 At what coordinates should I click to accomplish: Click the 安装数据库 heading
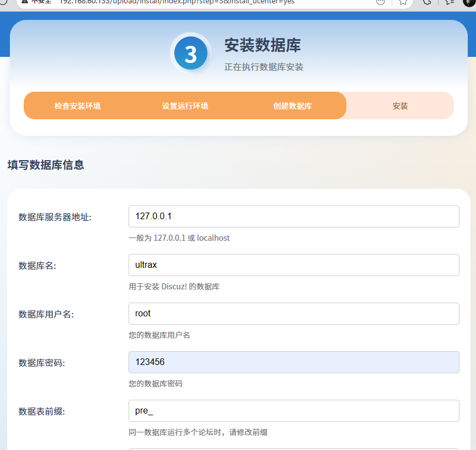263,45
